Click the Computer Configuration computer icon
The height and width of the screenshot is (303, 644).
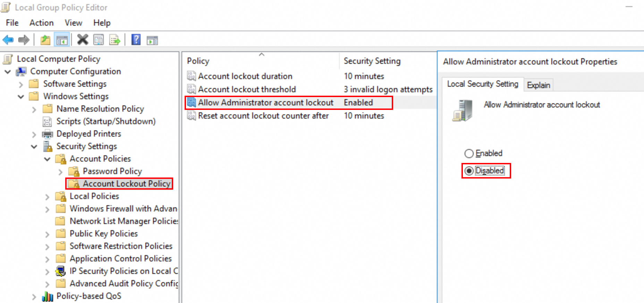pyautogui.click(x=21, y=72)
